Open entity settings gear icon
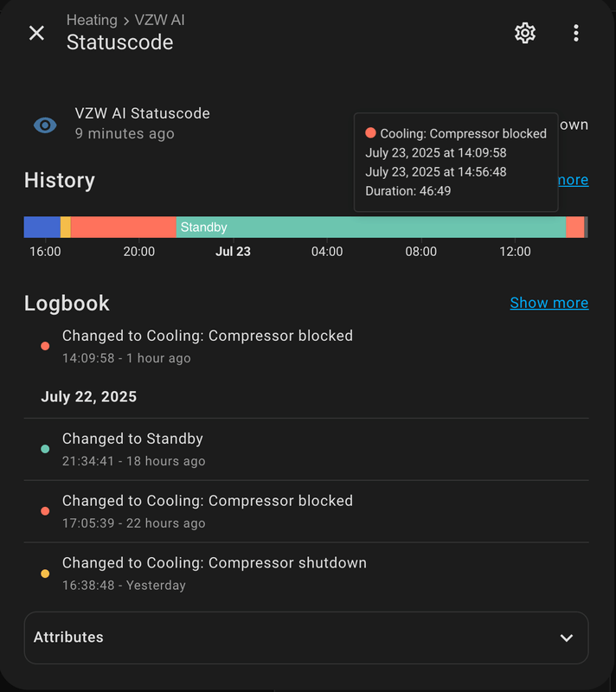Screen dimensions: 616x692 (x=525, y=33)
